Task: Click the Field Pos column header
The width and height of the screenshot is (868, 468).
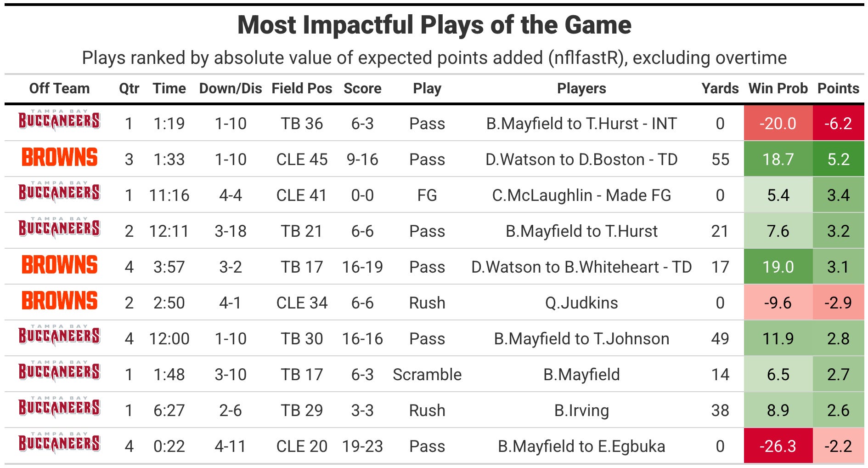Action: [x=302, y=88]
